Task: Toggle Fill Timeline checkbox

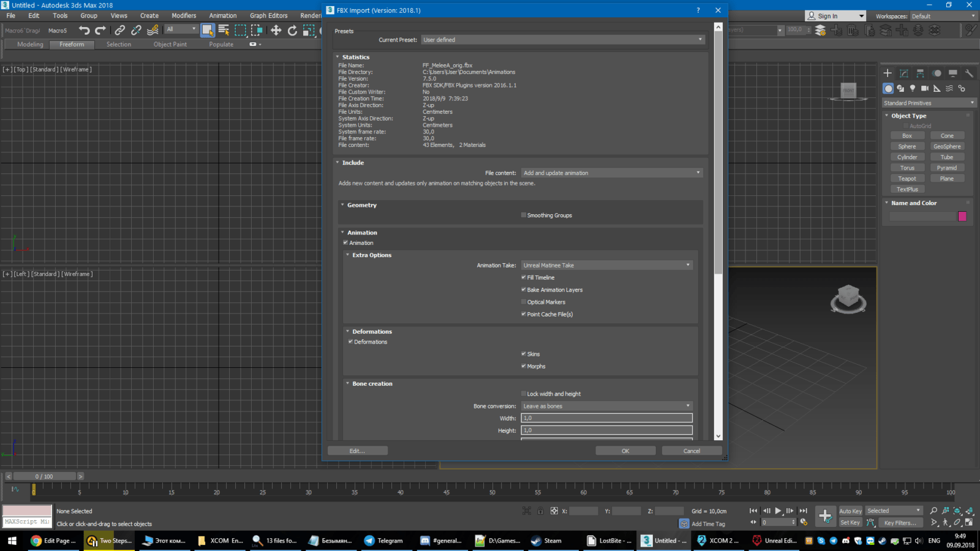Action: pos(524,277)
